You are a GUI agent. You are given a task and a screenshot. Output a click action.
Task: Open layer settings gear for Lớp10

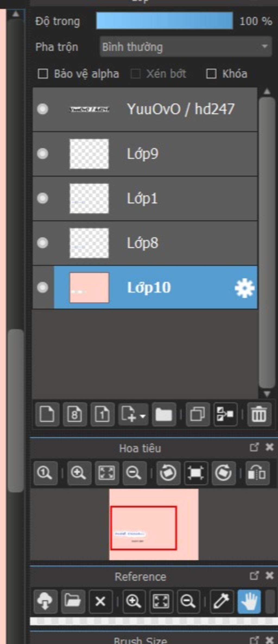tap(244, 288)
